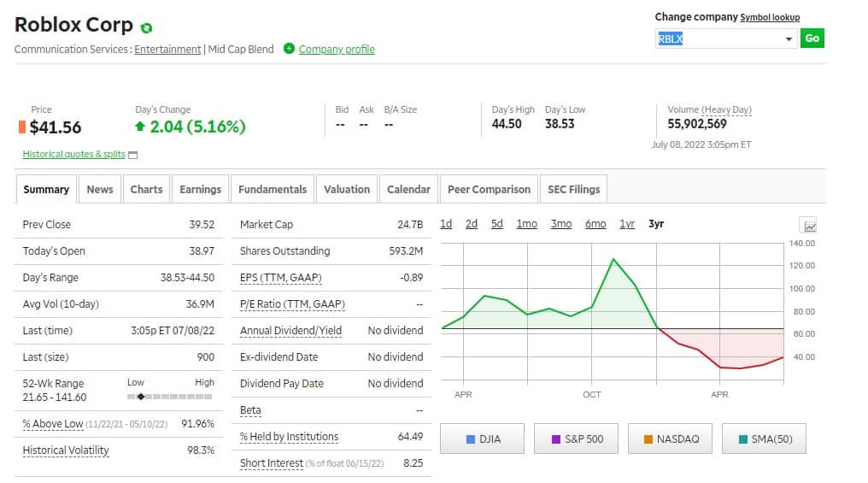
Task: Click the Market Cap value 24.7B
Action: pos(410,224)
